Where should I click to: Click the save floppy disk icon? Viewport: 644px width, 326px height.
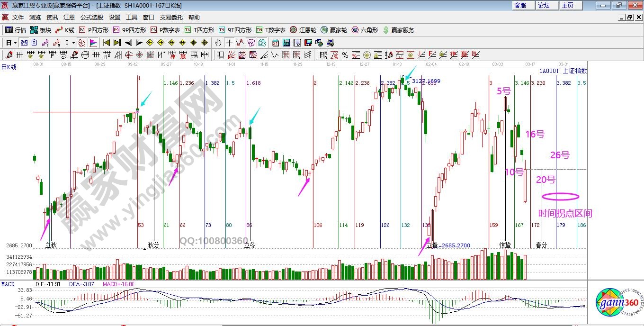308,43
